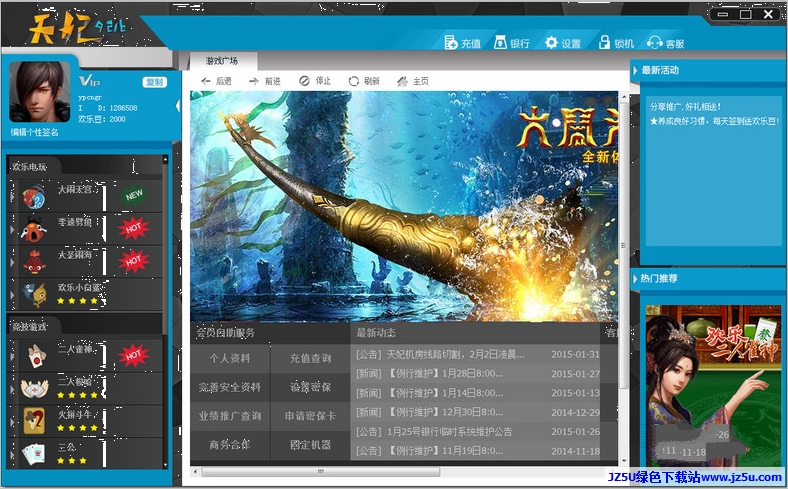Image resolution: width=788 pixels, height=489 pixels.
Task: Expand the 大圣闹海 row arrow
Action: (x=13, y=262)
